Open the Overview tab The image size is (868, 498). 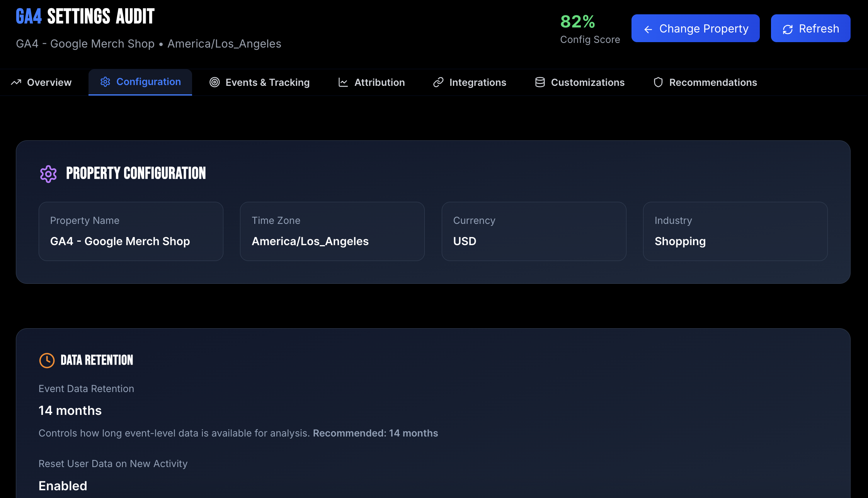tap(41, 82)
